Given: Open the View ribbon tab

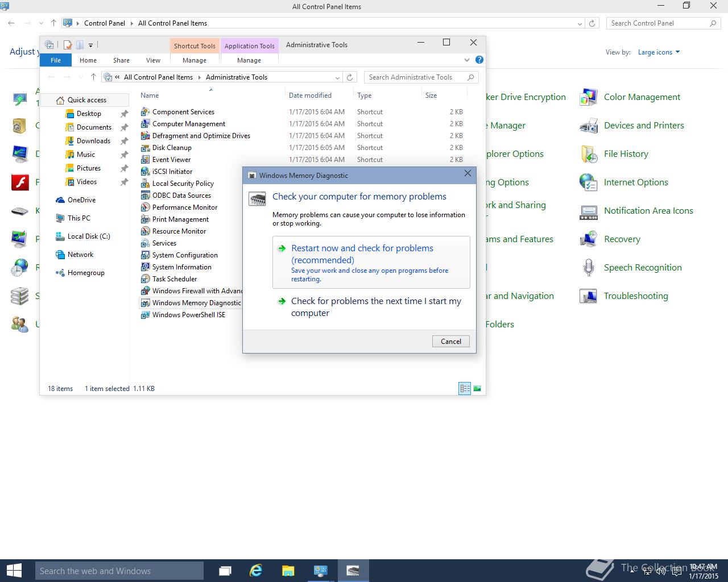Looking at the screenshot, I should [x=153, y=60].
